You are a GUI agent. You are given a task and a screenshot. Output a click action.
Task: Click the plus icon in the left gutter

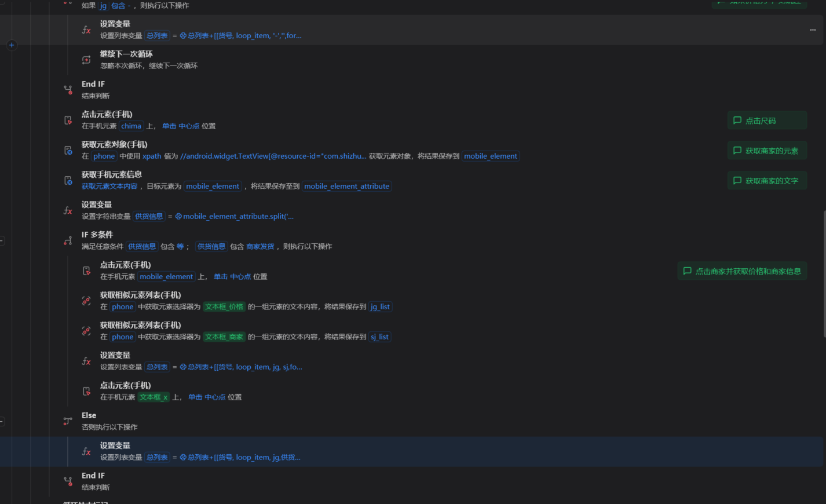(x=12, y=45)
